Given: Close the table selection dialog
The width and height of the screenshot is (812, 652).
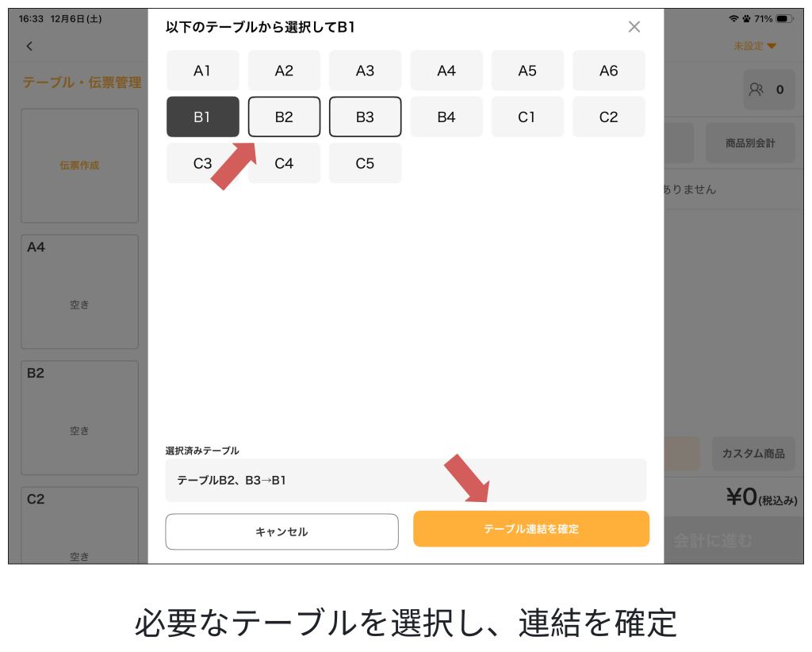Looking at the screenshot, I should pos(634,27).
